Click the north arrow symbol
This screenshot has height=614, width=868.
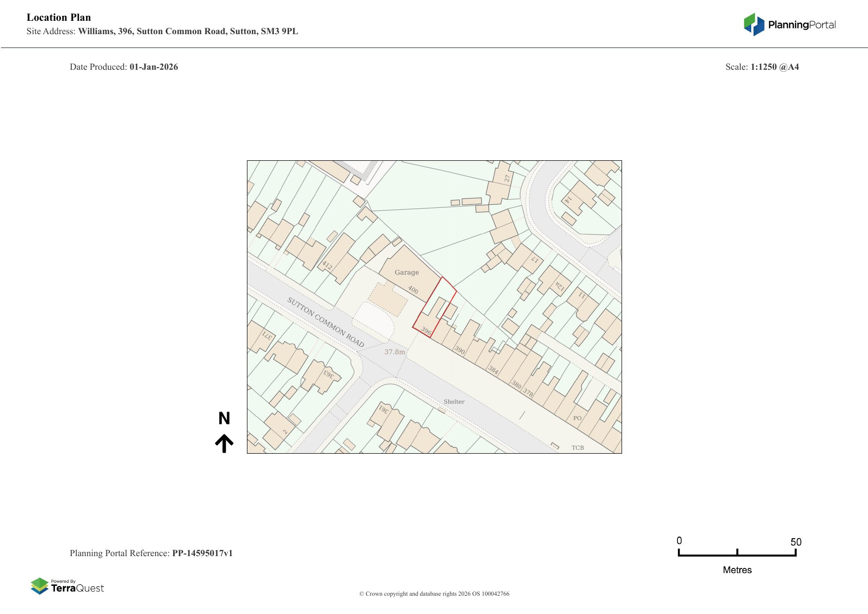[224, 443]
